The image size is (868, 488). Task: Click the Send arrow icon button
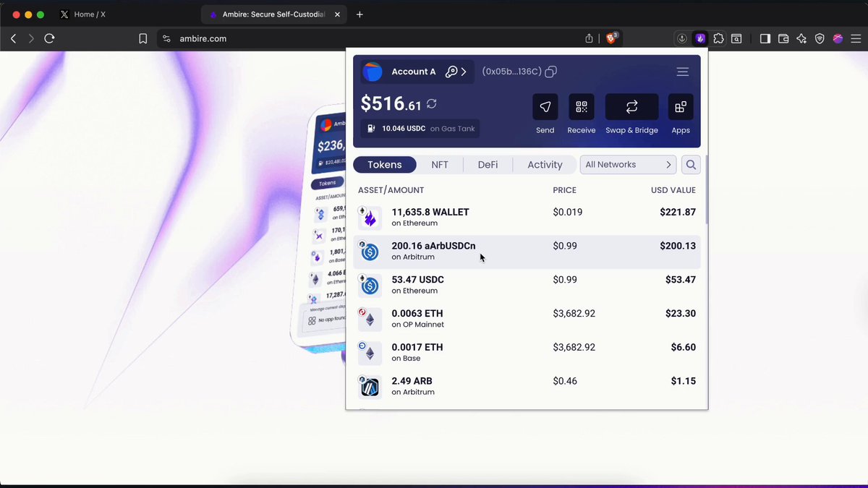point(545,107)
